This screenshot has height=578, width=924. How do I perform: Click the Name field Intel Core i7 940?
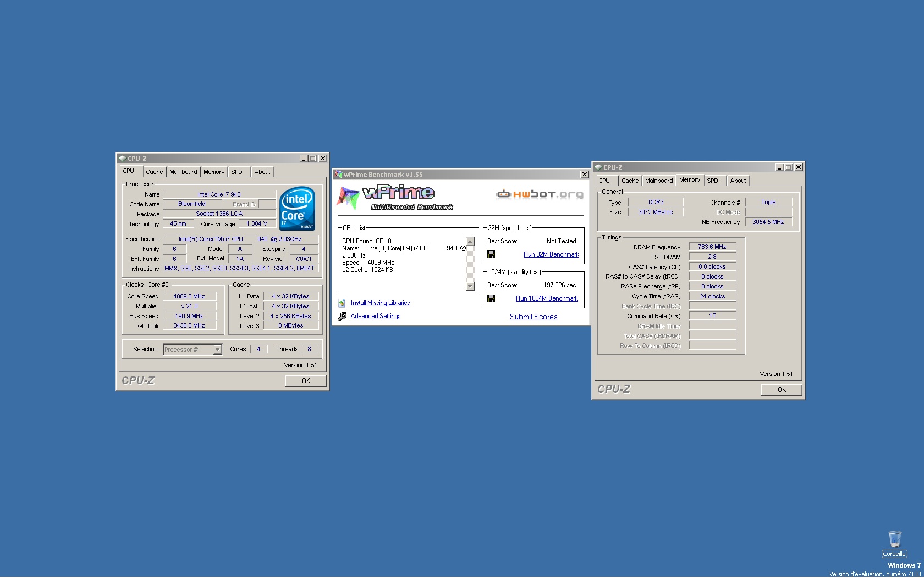tap(219, 194)
